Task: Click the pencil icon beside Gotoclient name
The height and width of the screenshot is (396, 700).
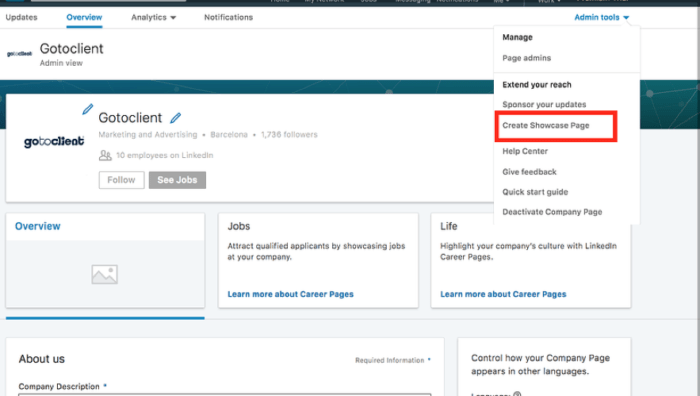Action: click(175, 118)
